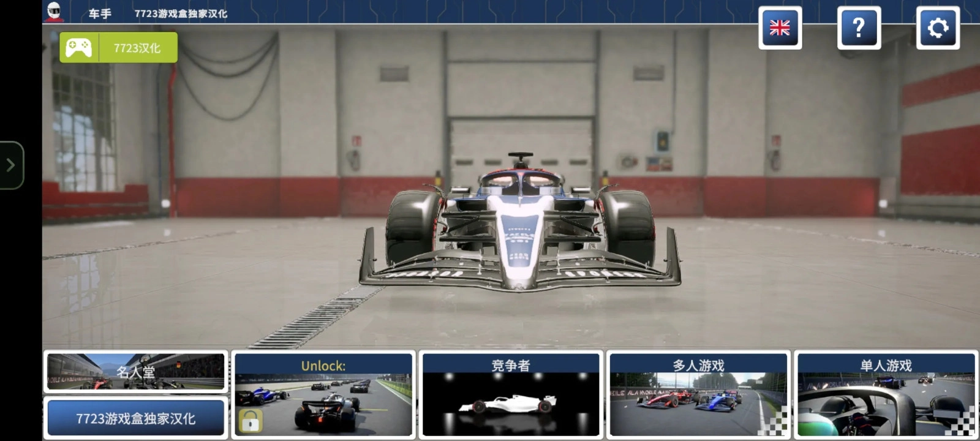Click the white car silhouette in 竞争者
The height and width of the screenshot is (441, 980).
coord(509,405)
